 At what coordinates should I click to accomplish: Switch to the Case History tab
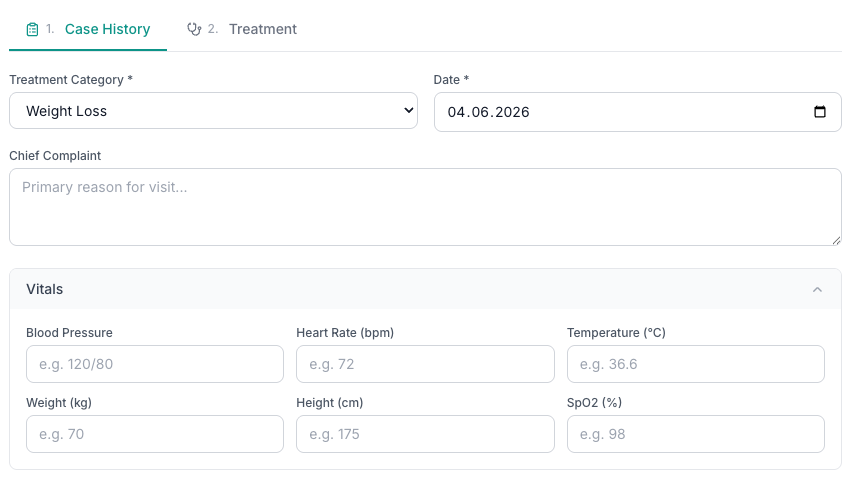coord(88,29)
